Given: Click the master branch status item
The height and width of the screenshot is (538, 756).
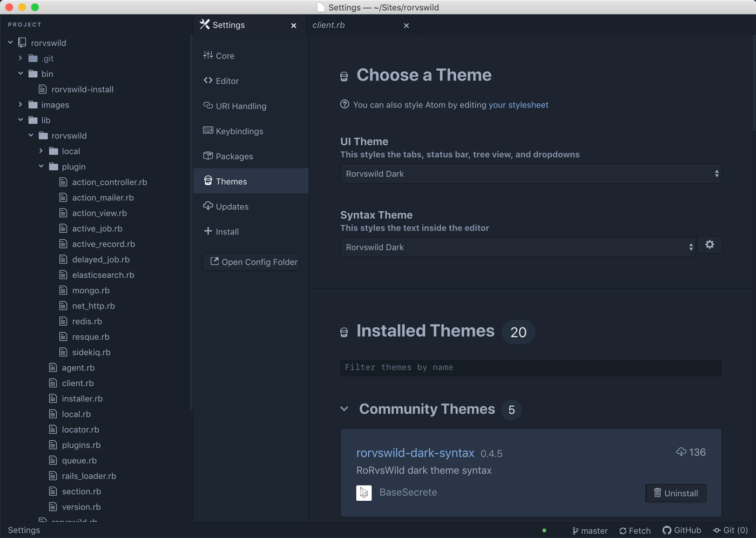Looking at the screenshot, I should coord(590,530).
